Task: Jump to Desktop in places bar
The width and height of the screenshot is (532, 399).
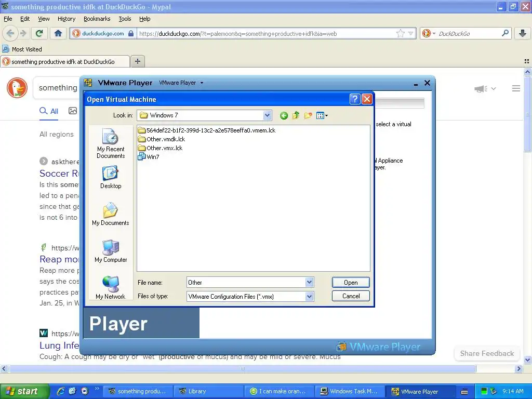Action: point(111,177)
